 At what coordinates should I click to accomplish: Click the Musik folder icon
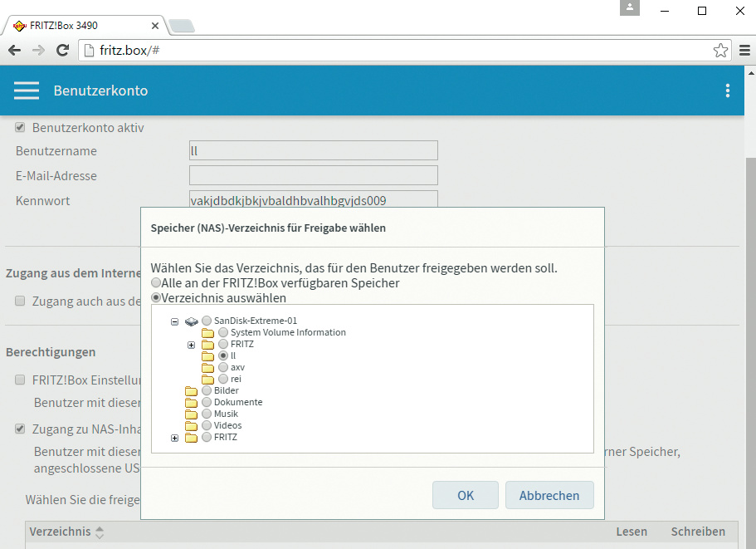click(x=192, y=414)
